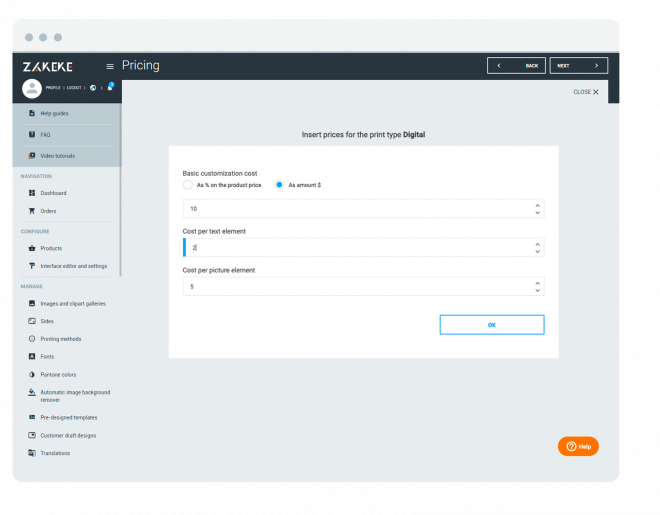Click the Translations icon
The height and width of the screenshot is (515, 660).
tap(32, 453)
